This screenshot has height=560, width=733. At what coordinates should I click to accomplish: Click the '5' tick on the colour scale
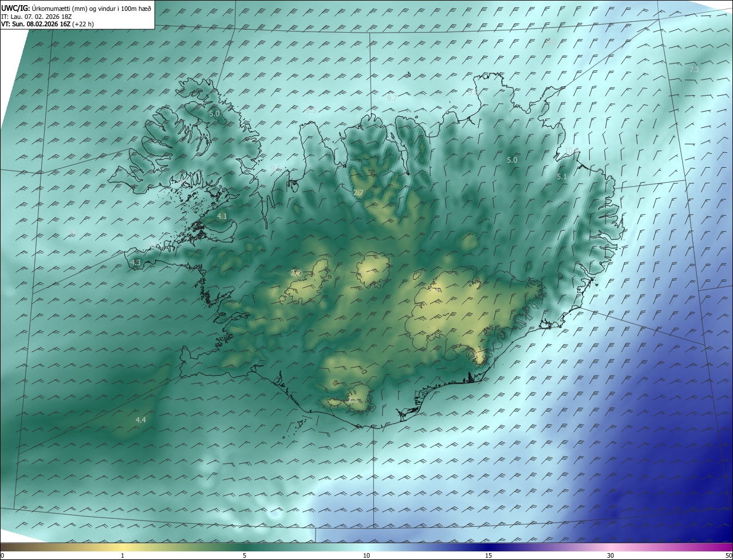point(245,555)
